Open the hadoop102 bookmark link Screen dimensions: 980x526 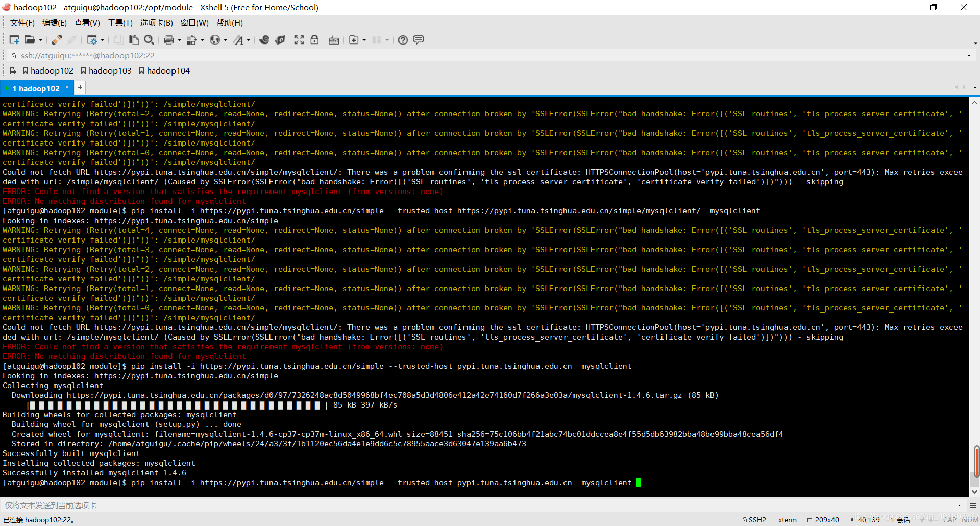coord(48,70)
